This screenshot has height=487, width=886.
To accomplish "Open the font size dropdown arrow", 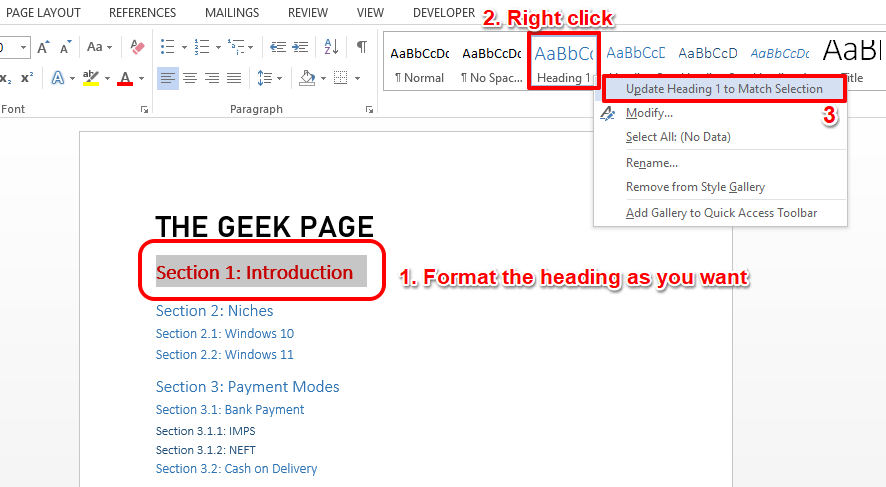I will coord(23,47).
